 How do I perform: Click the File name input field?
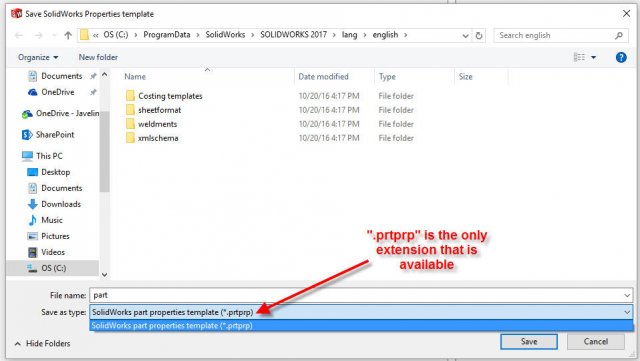tap(361, 295)
